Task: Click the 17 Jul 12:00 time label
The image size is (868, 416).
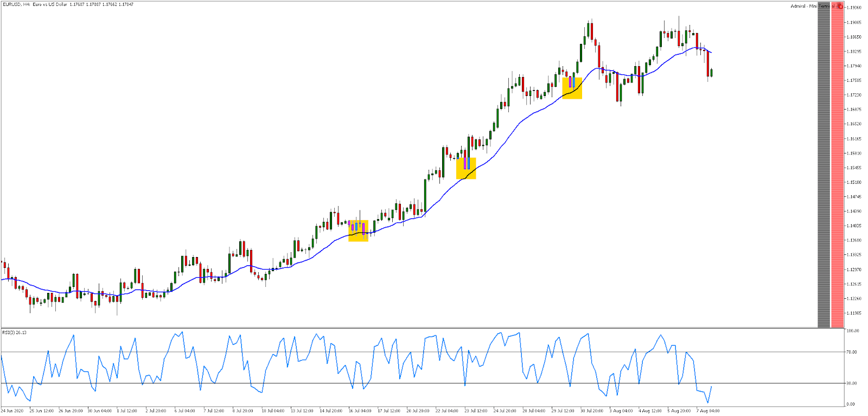Action: pyautogui.click(x=389, y=411)
